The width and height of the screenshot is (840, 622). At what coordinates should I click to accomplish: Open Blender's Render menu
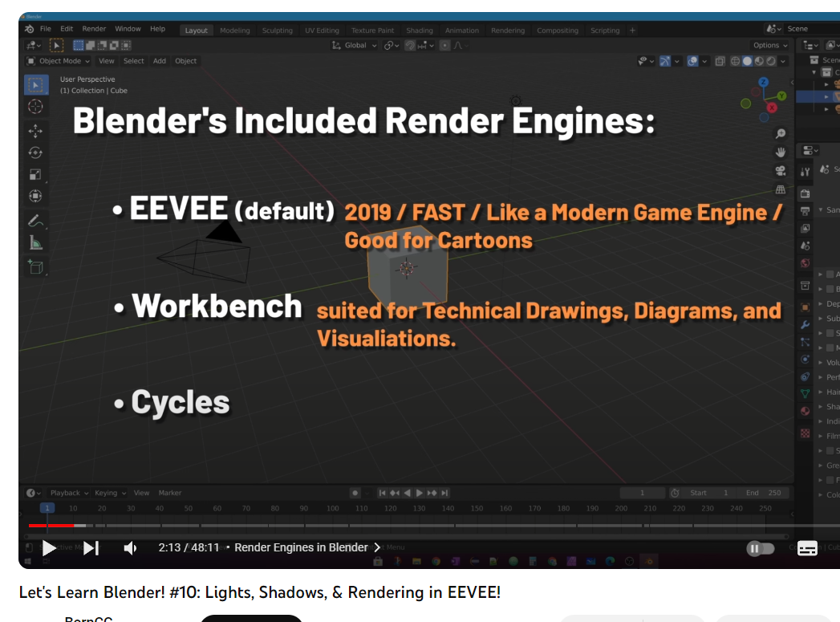coord(94,29)
